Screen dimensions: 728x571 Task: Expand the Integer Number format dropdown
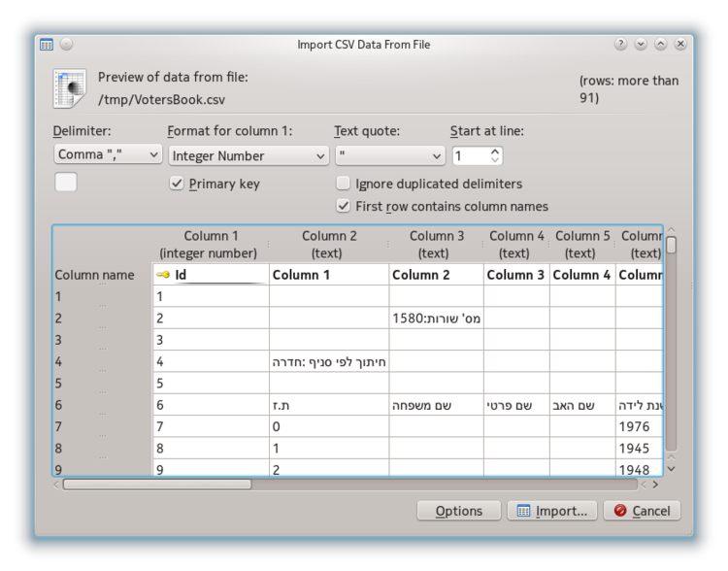pyautogui.click(x=248, y=155)
